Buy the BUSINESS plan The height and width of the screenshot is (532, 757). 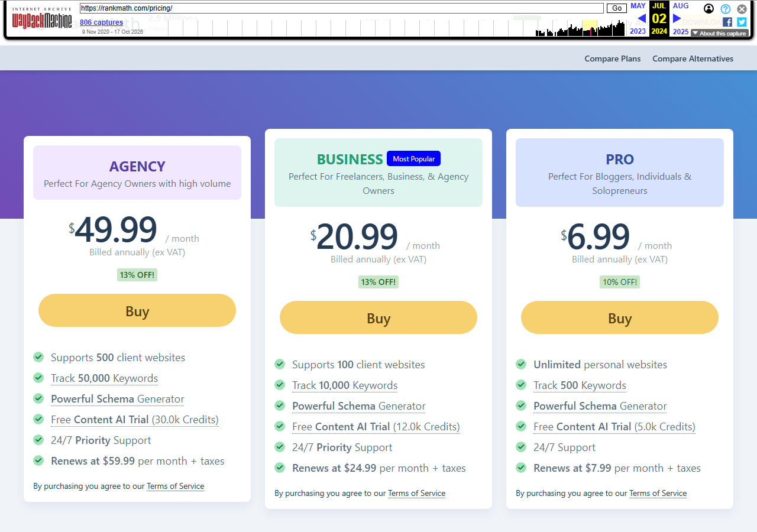[378, 317]
